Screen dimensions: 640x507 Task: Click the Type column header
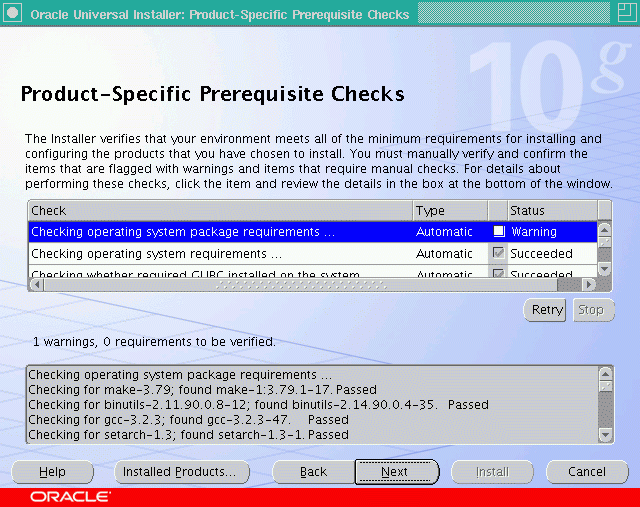[x=450, y=211]
